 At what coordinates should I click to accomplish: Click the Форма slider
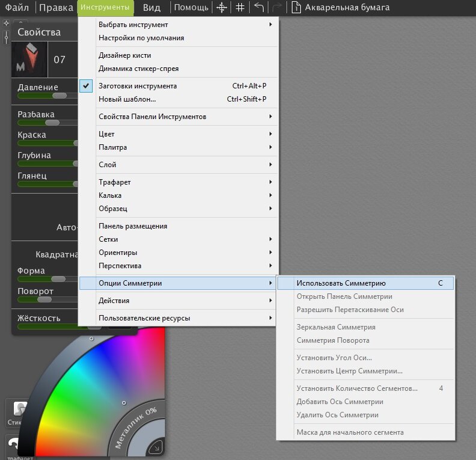47,279
